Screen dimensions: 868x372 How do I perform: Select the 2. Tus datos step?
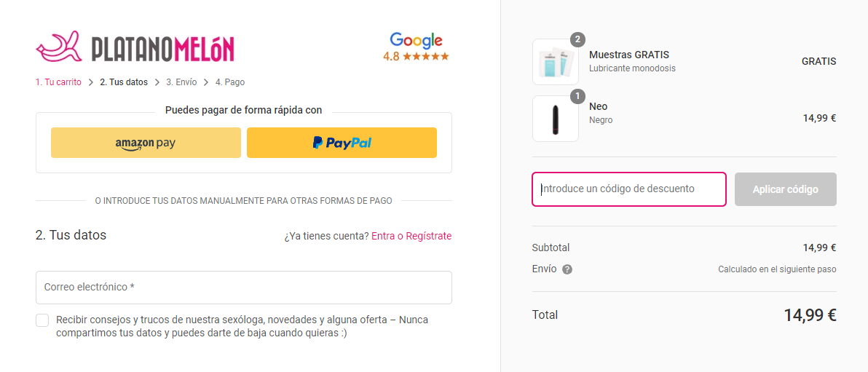point(124,82)
